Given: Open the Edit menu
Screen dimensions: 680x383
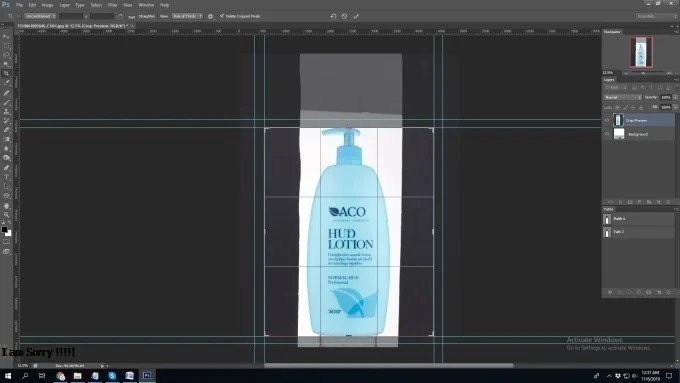Looking at the screenshot, I should [33, 5].
